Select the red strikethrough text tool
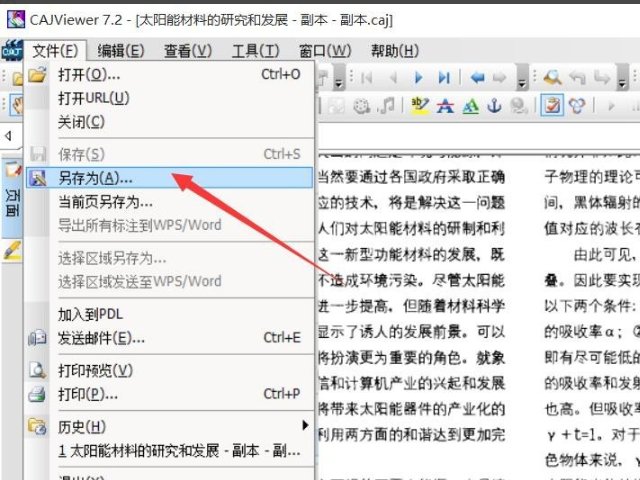 [445, 106]
